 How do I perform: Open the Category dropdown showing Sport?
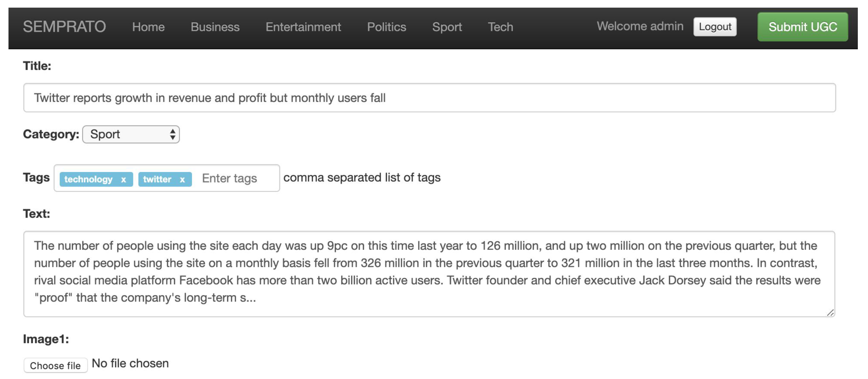130,134
